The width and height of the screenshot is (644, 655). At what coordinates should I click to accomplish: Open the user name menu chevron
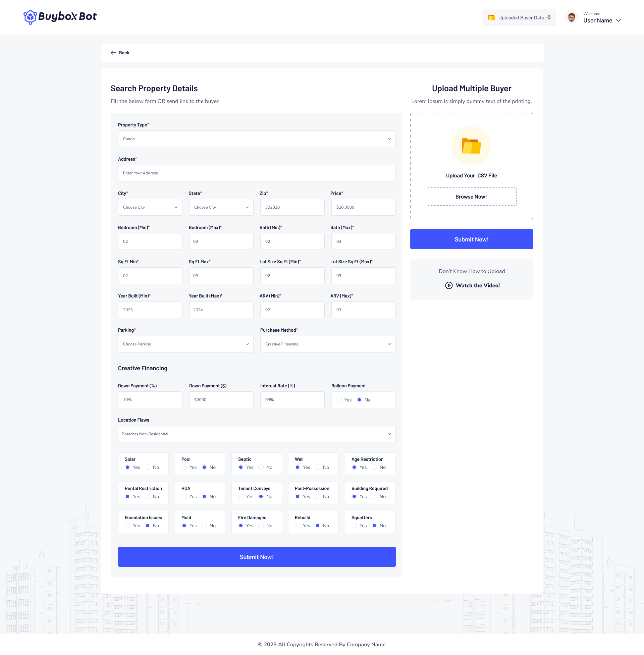click(619, 21)
